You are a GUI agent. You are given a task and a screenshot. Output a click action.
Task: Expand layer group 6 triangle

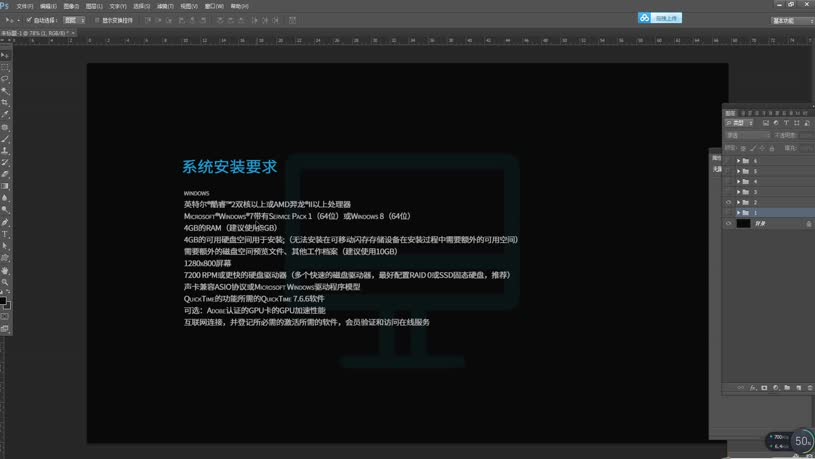(x=739, y=161)
